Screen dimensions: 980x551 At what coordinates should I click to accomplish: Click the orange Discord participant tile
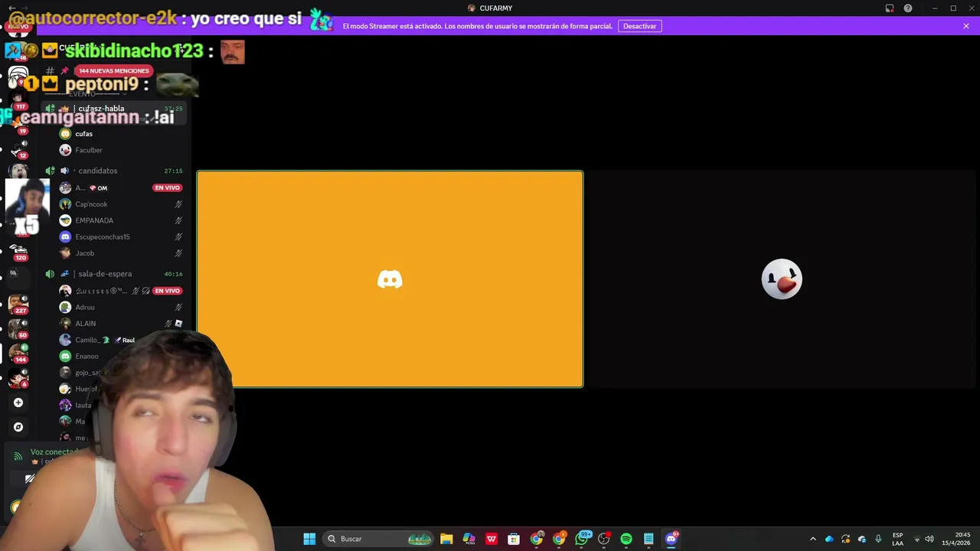point(390,279)
